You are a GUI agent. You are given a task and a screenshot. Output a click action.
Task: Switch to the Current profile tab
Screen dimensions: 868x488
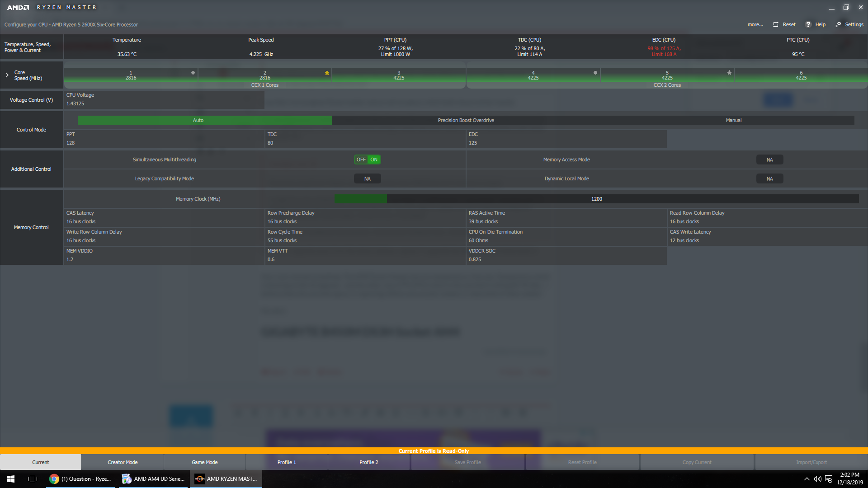pos(41,462)
